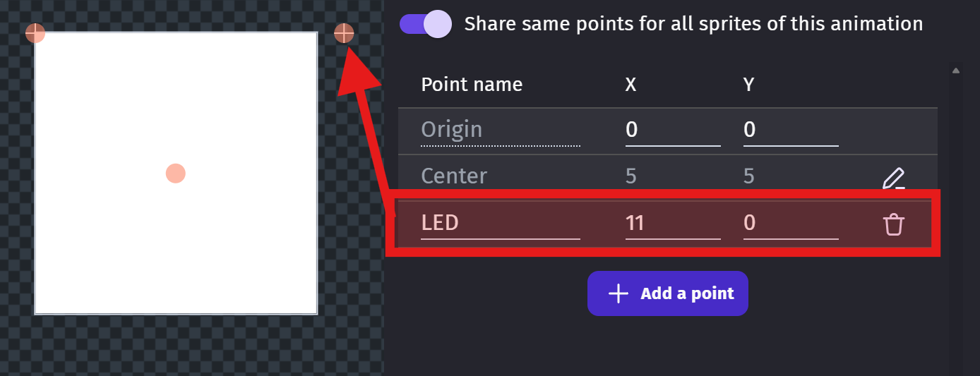Toggle share same points for all sprites
Viewport: 980px width, 376px height.
pos(426,24)
